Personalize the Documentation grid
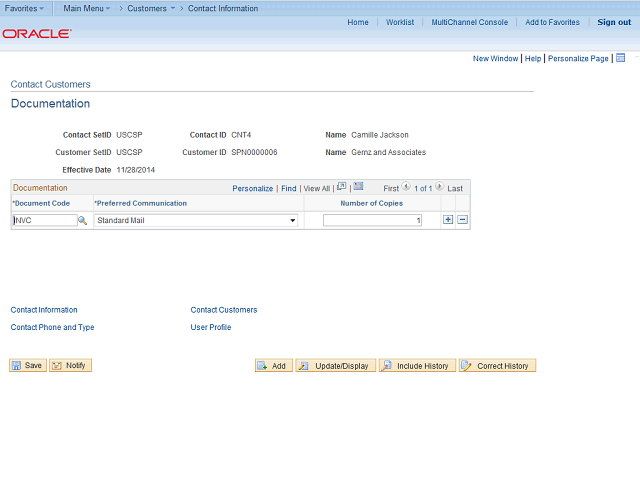The image size is (640, 480). (253, 189)
